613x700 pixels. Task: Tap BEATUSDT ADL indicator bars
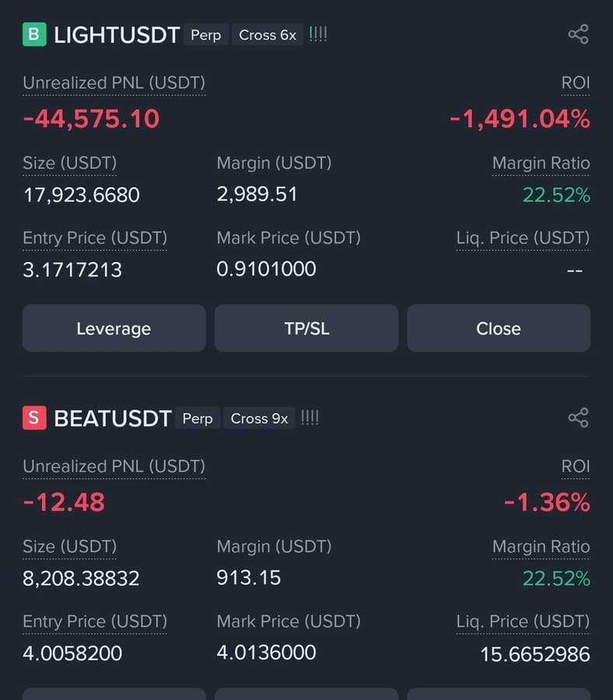(x=310, y=418)
